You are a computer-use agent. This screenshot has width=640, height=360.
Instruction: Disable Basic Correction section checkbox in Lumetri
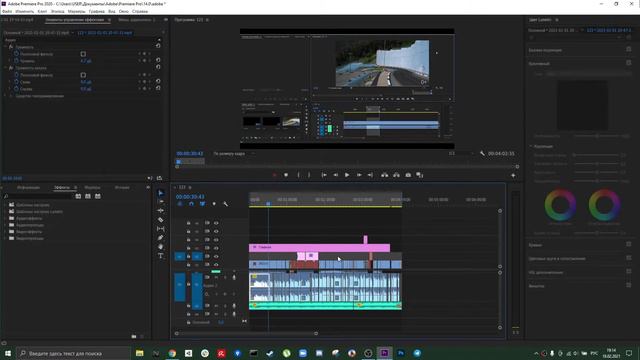[629, 49]
